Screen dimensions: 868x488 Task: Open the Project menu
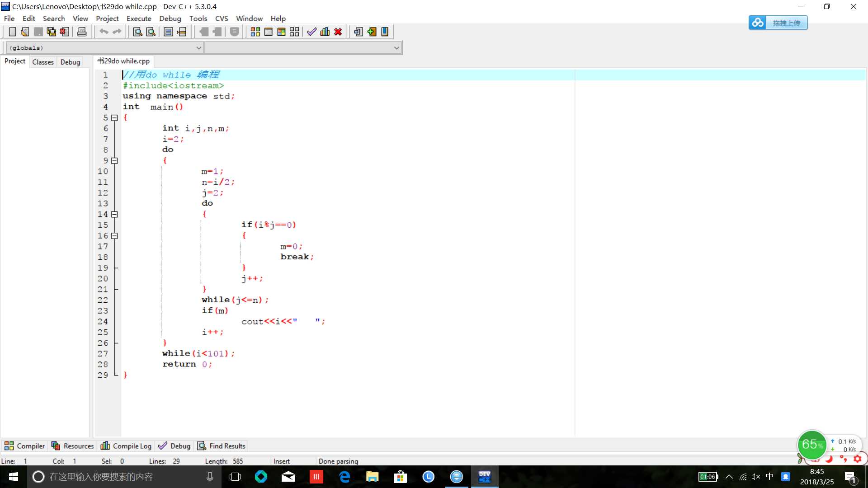107,19
